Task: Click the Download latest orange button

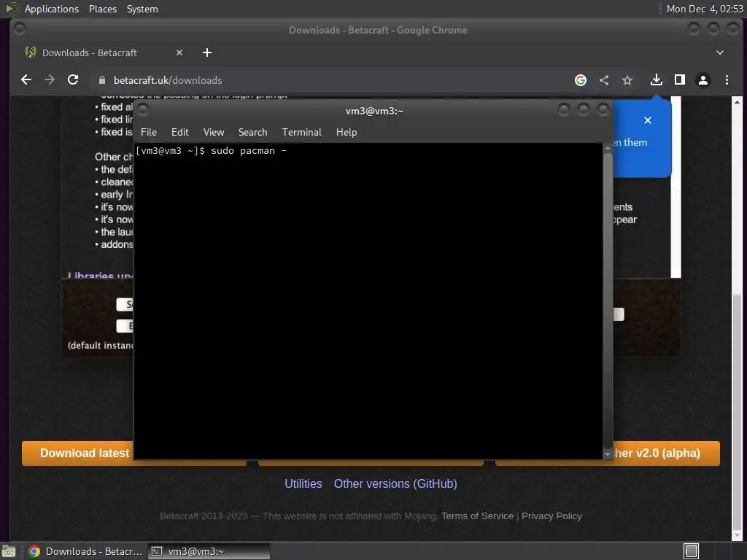Action: point(77,453)
